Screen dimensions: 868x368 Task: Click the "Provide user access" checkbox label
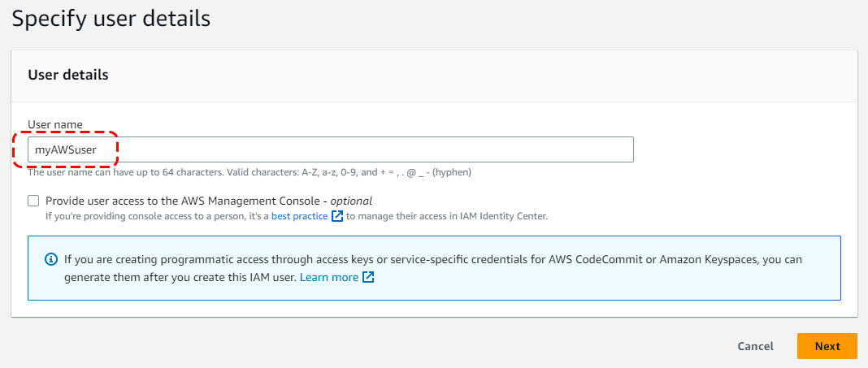pos(187,201)
